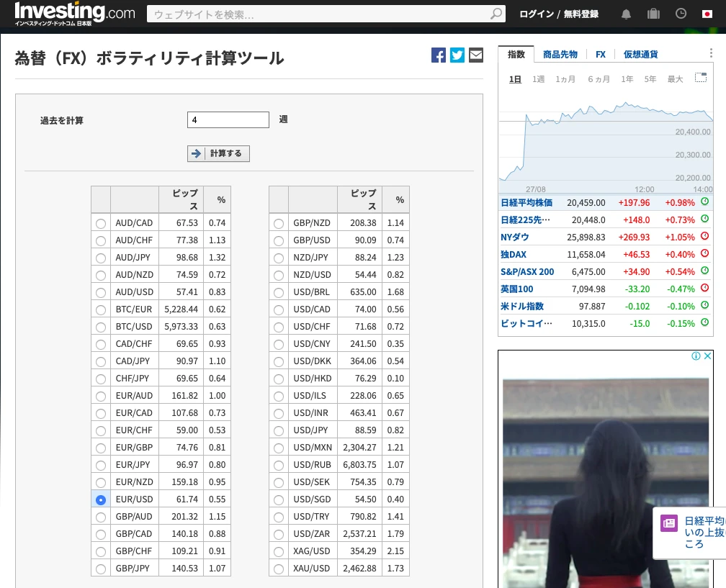726x588 pixels.
Task: Select the AUD/CAD radio button
Action: (x=101, y=223)
